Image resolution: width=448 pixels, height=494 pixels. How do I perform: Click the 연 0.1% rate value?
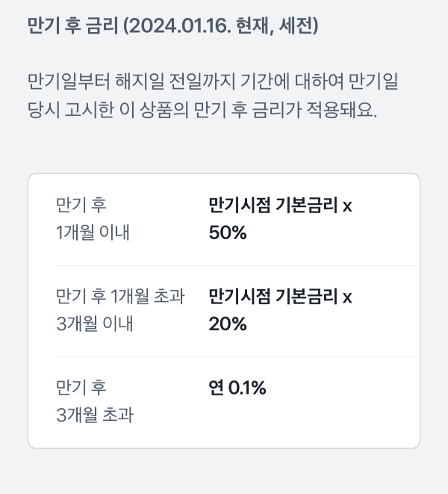click(x=237, y=388)
